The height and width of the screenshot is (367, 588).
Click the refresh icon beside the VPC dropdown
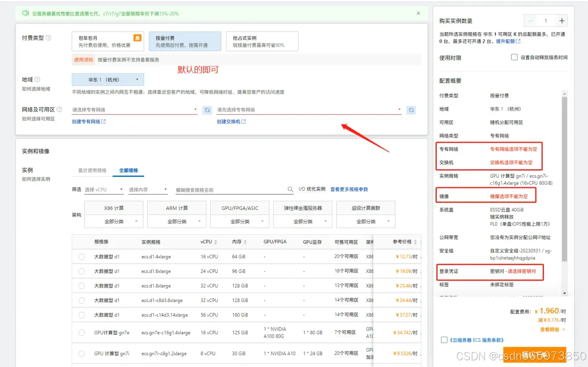coord(207,110)
